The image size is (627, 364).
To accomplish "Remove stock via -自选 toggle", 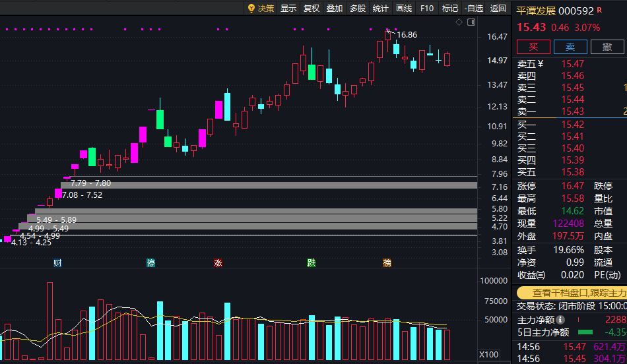I will coord(474,9).
